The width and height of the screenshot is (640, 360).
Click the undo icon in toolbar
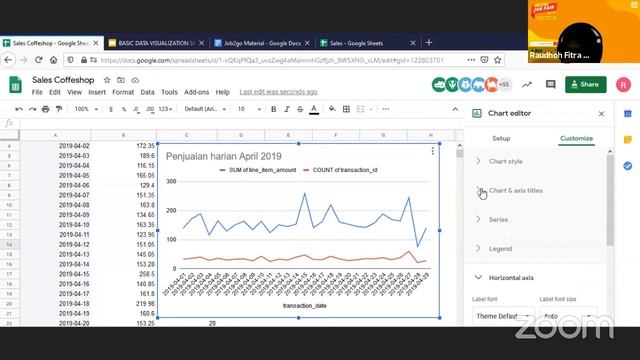click(19, 109)
